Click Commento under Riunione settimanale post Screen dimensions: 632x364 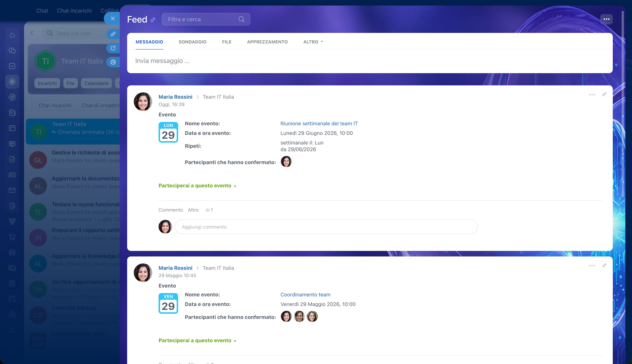(171, 210)
